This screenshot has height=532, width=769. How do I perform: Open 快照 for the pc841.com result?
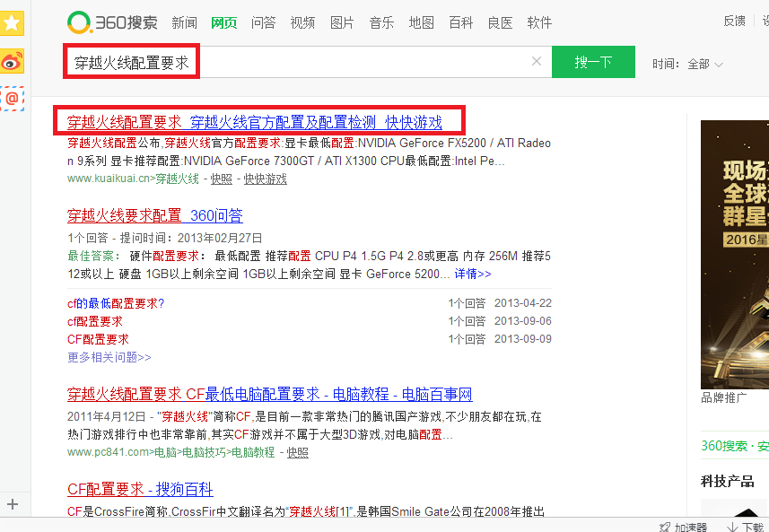pyautogui.click(x=297, y=452)
